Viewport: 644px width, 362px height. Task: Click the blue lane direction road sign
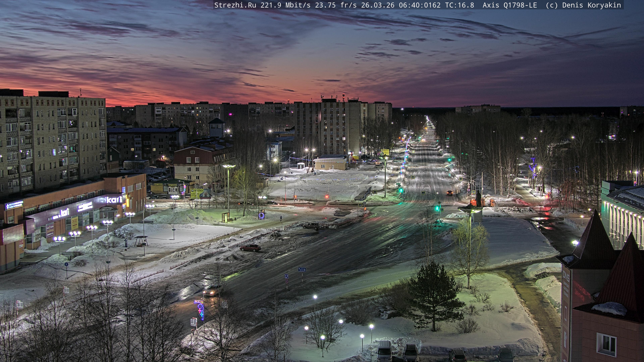tap(302, 269)
